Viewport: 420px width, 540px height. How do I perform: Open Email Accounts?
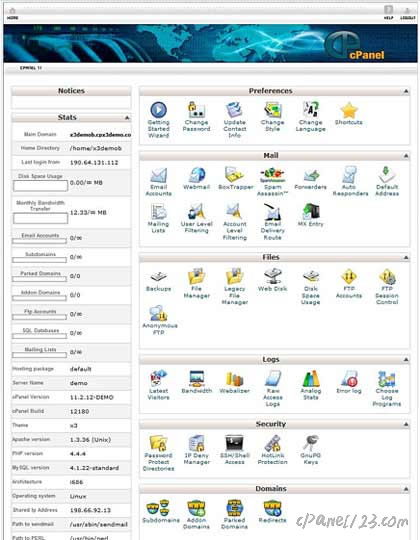(x=158, y=181)
